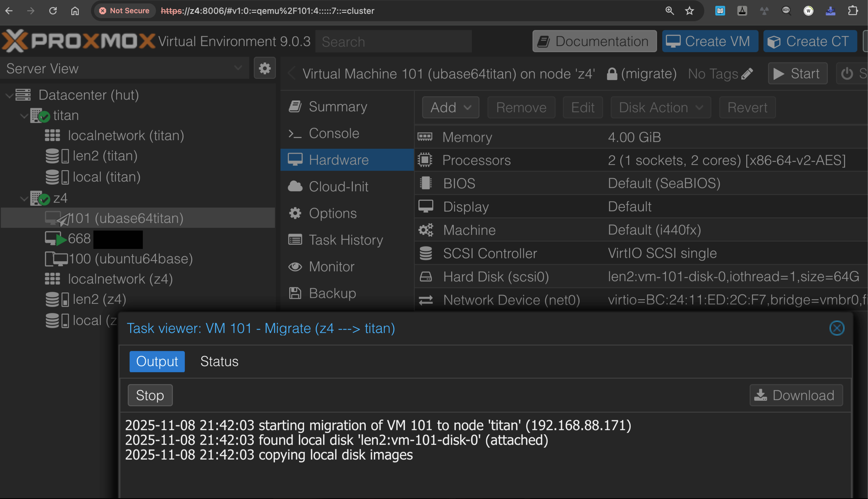Click the browser reload icon
Image resolution: width=868 pixels, height=499 pixels.
point(53,11)
